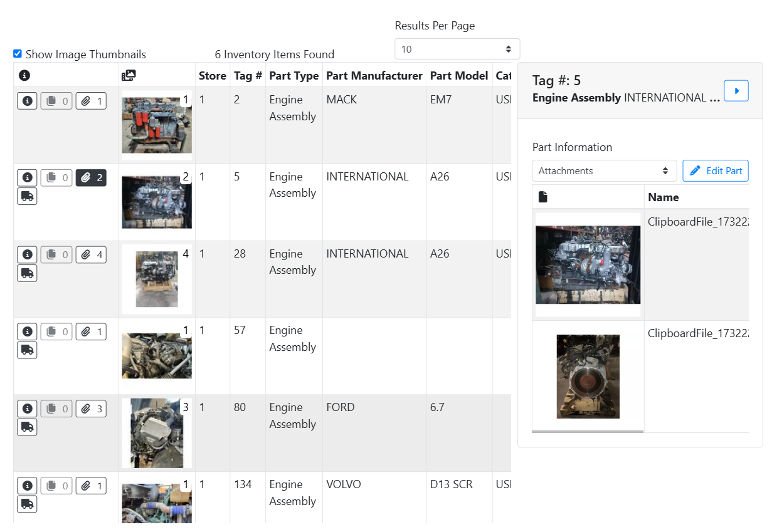Screen dimensions: 772x532
Task: Sort by Part Manufacturer column header
Action: tap(374, 76)
